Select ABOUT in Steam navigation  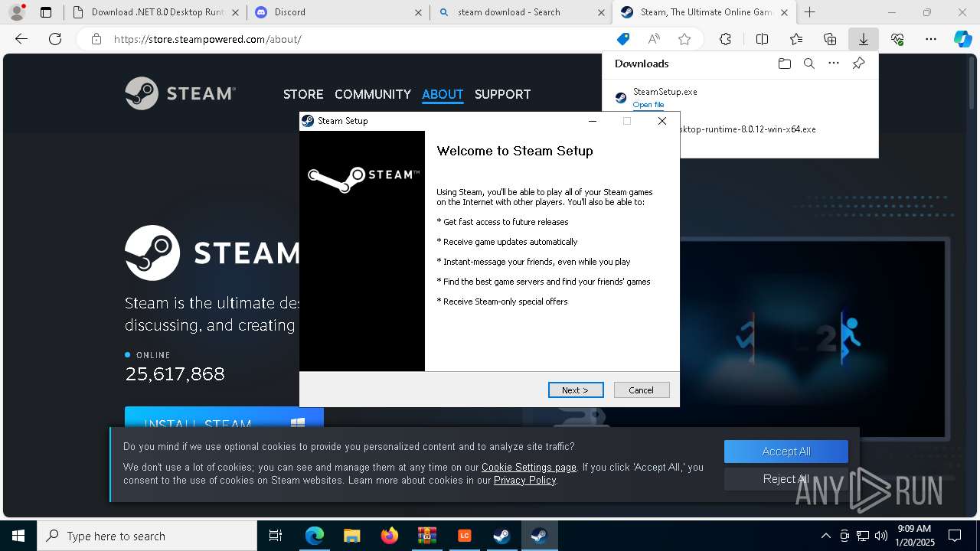click(443, 94)
